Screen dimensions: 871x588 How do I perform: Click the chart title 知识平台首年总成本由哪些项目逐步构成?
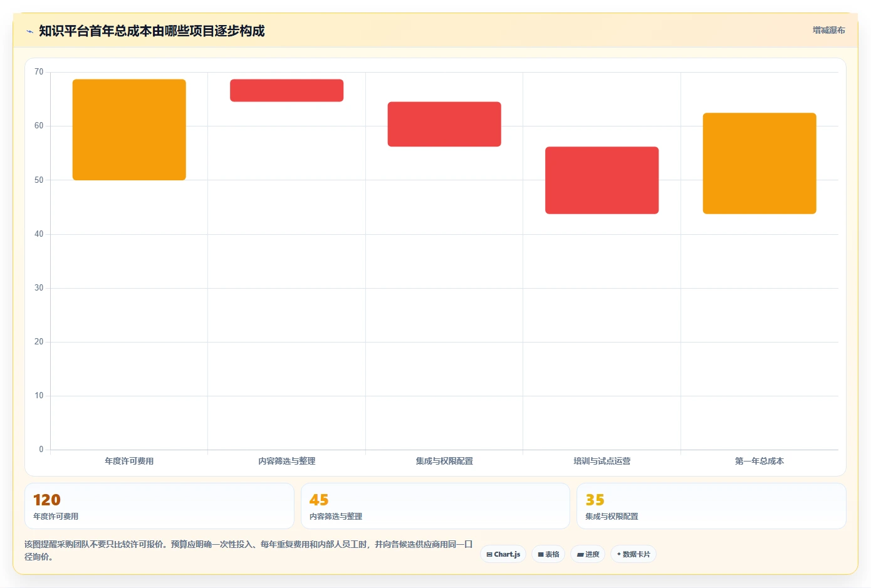[x=152, y=31]
